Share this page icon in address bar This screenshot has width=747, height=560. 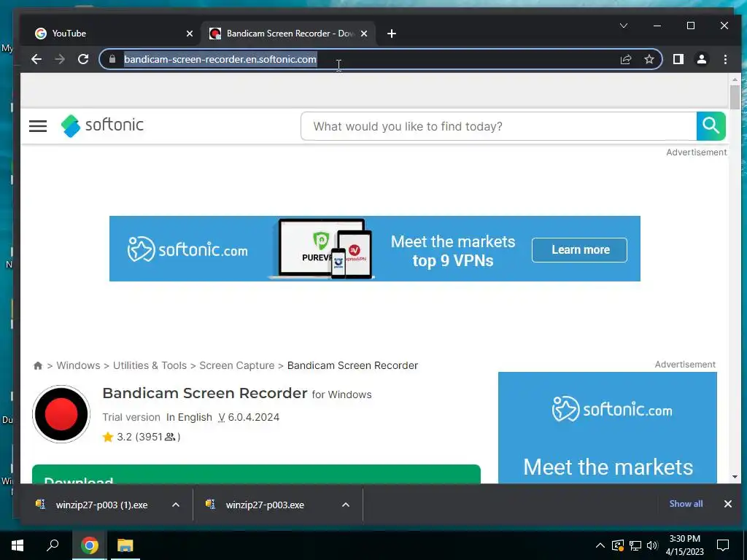pyautogui.click(x=626, y=59)
